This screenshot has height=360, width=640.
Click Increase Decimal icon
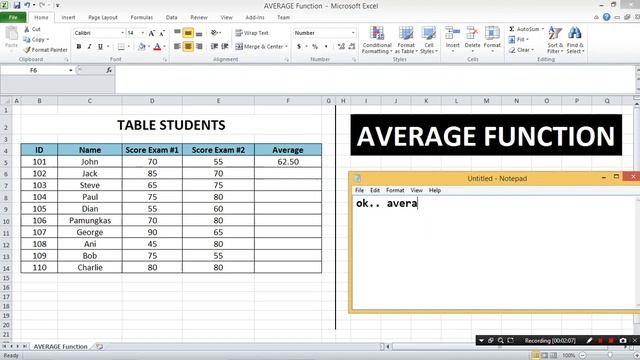coord(341,47)
